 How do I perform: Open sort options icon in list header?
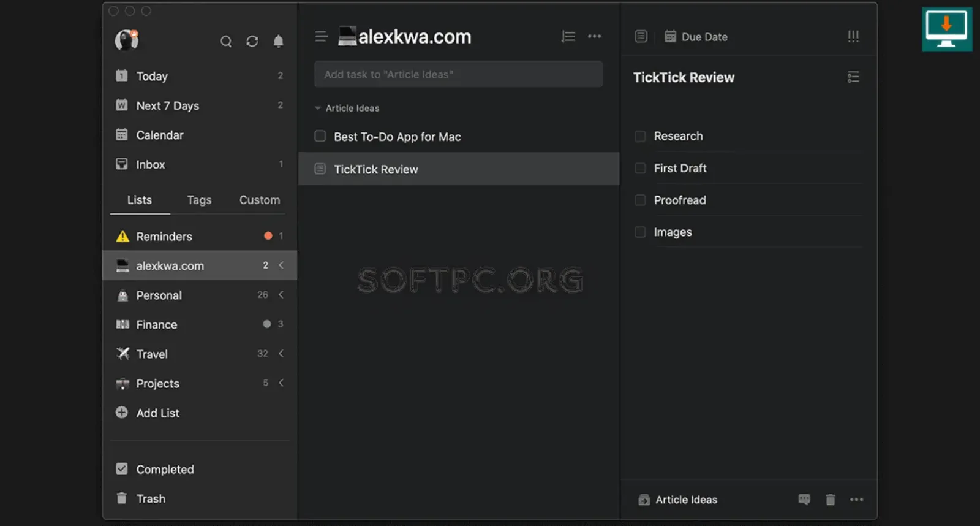pyautogui.click(x=568, y=36)
